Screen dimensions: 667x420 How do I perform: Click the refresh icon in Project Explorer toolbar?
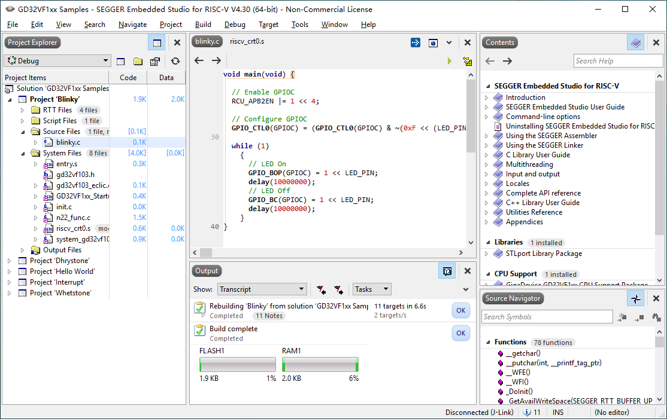(x=175, y=61)
